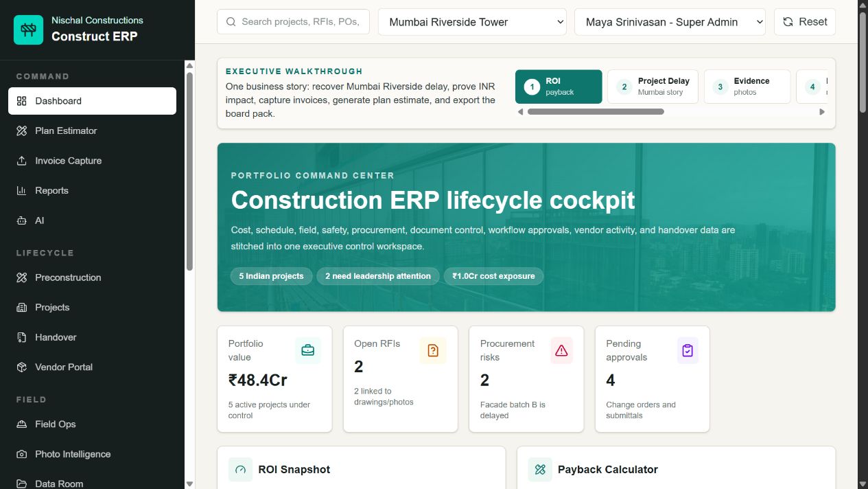
Task: Click the Payback Calculator heading
Action: coord(608,470)
